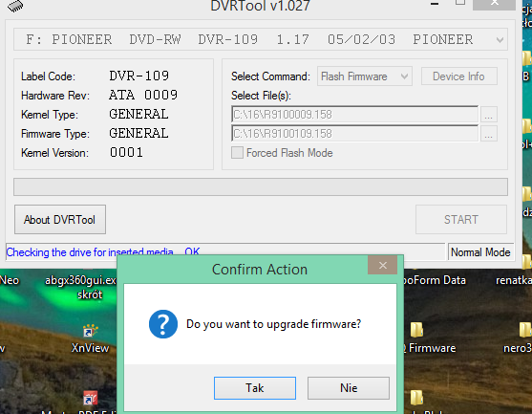Confirm upgrade with the Tak button
Image resolution: width=532 pixels, height=414 pixels.
pos(255,388)
